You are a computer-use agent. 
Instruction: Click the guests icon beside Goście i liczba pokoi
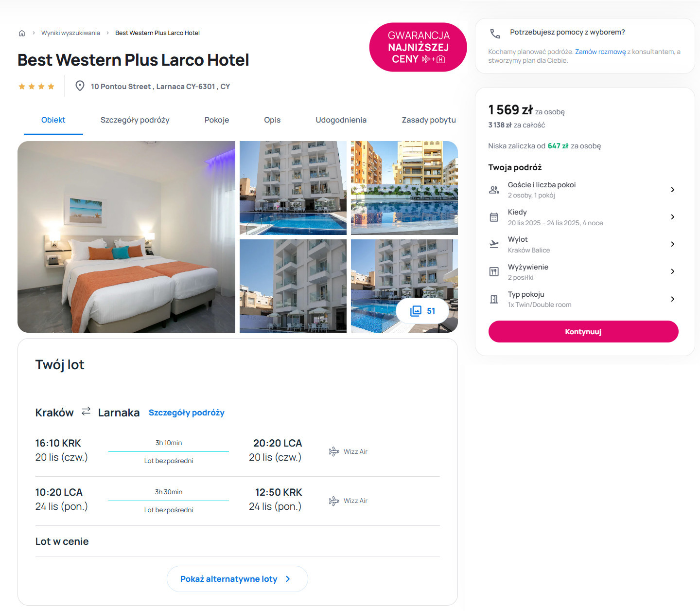494,190
